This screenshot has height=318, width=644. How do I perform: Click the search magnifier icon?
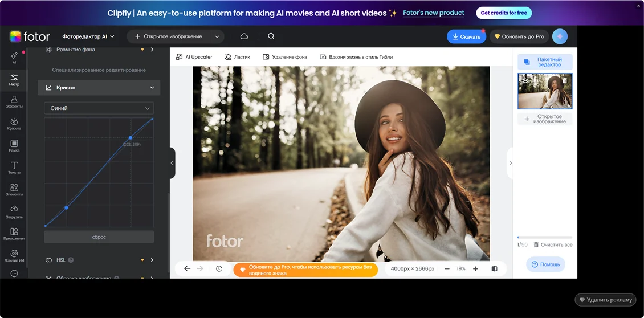click(x=271, y=36)
